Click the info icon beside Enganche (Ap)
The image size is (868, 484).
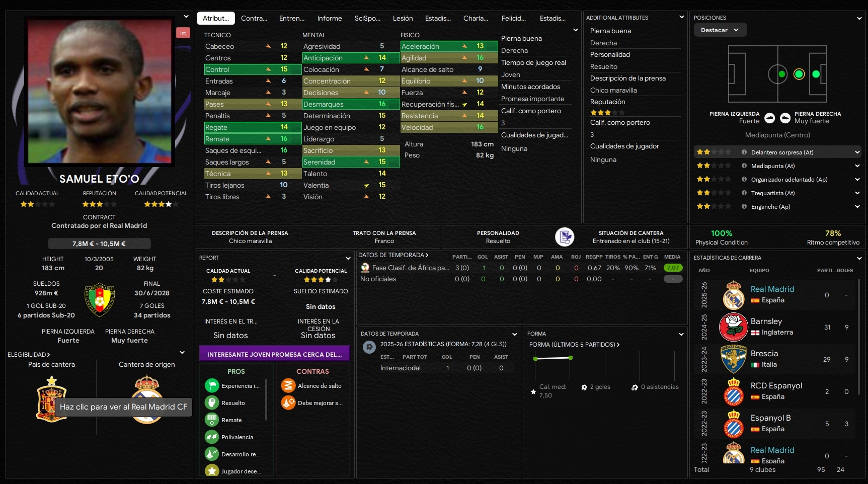click(744, 206)
